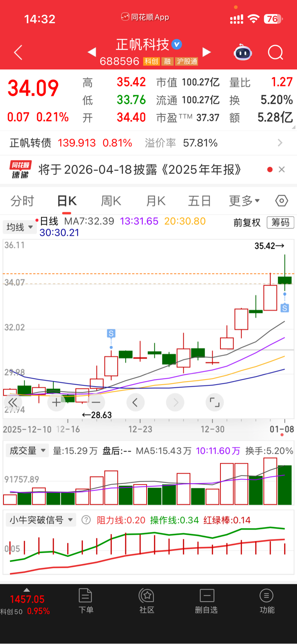Tap the purple 13:31.65 MA label
The image size is (297, 644).
139,221
